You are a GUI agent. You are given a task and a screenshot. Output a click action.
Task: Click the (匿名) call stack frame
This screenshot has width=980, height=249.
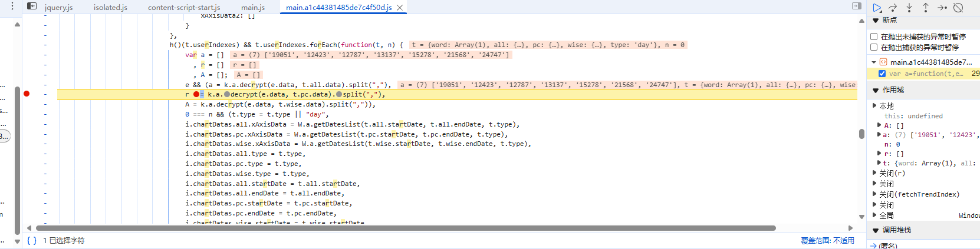pos(887,245)
